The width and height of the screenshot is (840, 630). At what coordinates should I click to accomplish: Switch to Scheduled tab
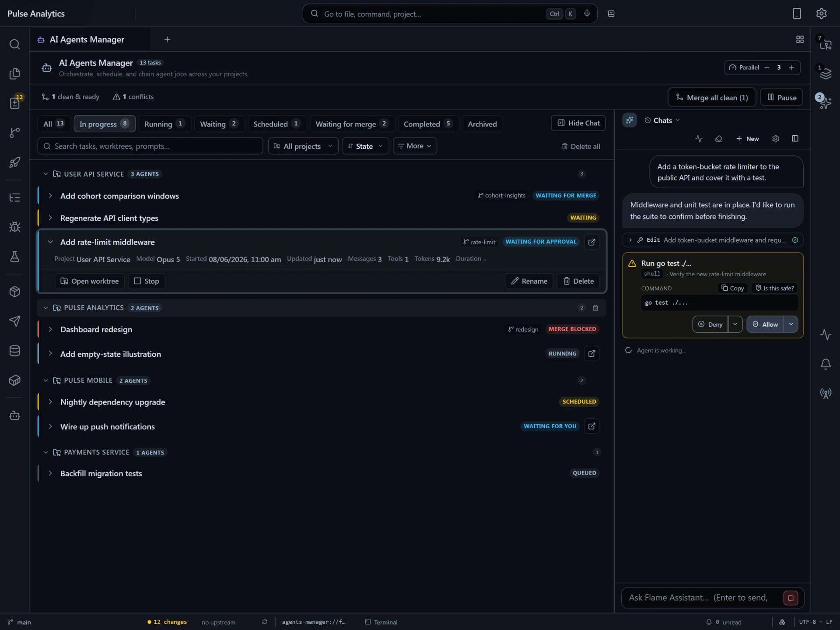tap(276, 124)
